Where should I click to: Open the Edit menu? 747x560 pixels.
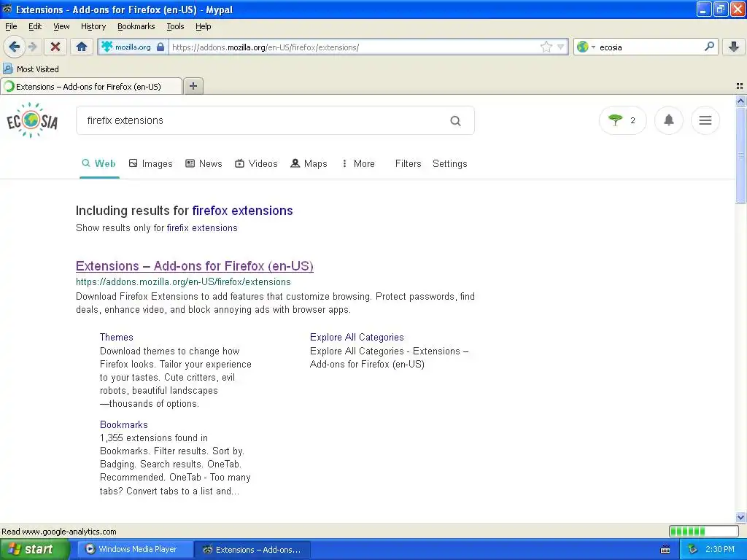(x=35, y=26)
